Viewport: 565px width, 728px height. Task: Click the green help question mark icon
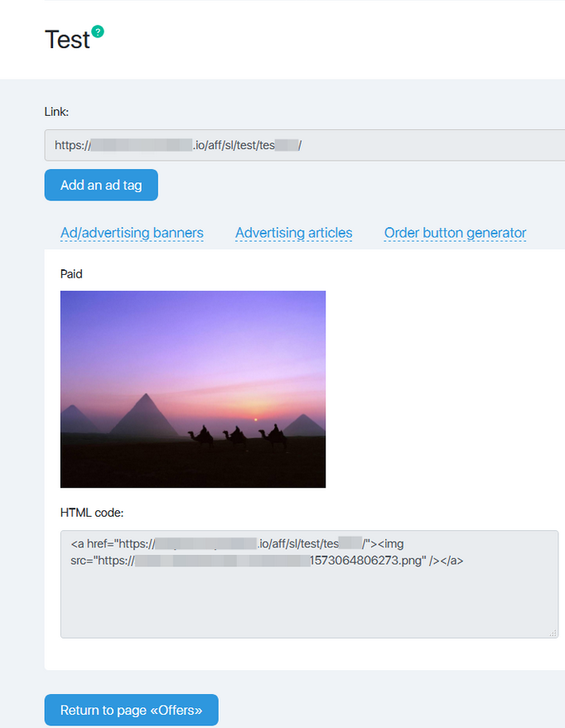tap(98, 31)
